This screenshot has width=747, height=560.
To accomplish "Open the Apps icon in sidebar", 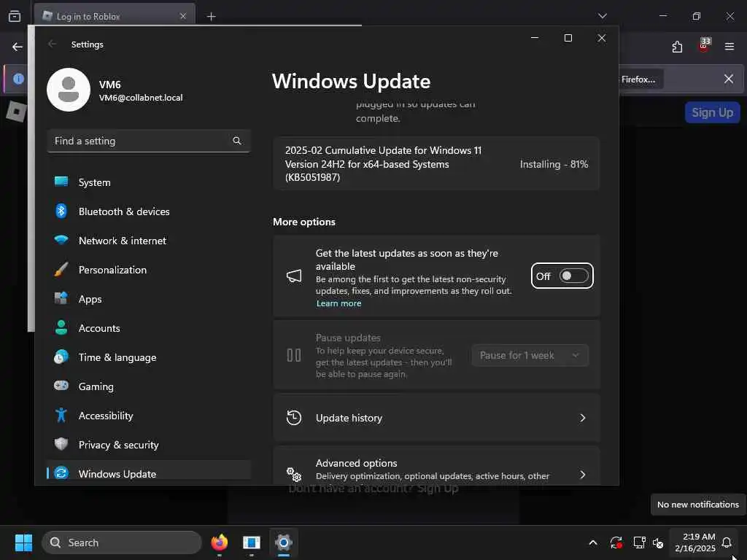I will (61, 298).
